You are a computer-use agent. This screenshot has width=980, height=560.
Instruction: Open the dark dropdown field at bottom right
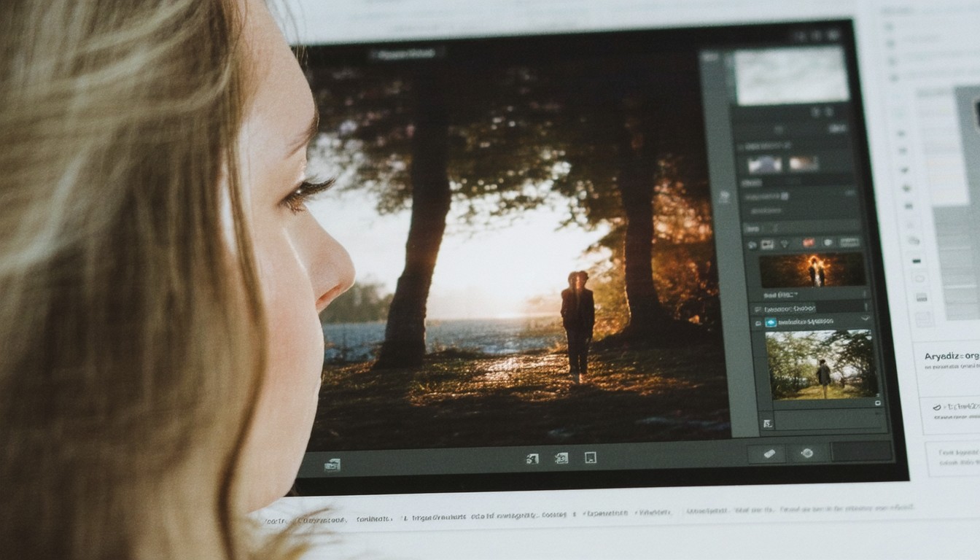click(862, 452)
